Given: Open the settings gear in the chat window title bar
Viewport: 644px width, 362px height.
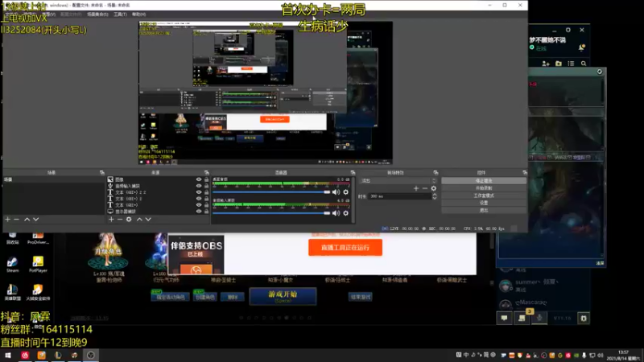Looking at the screenshot, I should [568, 30].
